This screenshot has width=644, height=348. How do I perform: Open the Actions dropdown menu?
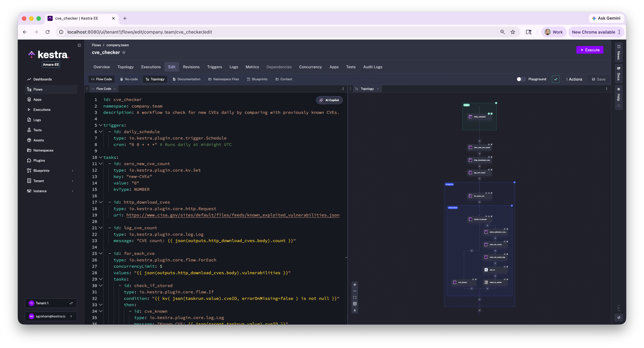coord(574,79)
